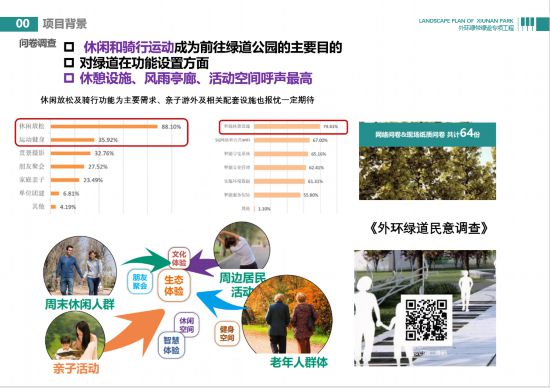Click checkbox bullet before 休闲和骑行运动
The height and width of the screenshot is (388, 550).
[x=69, y=47]
